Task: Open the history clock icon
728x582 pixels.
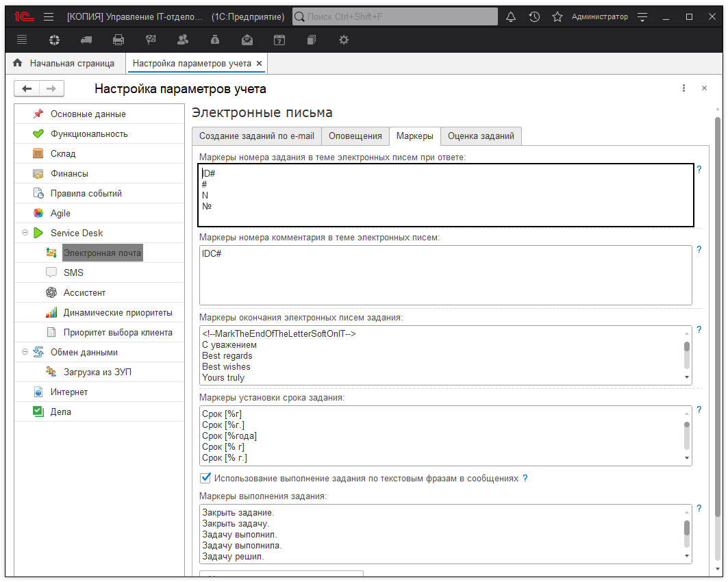Action: tap(534, 16)
